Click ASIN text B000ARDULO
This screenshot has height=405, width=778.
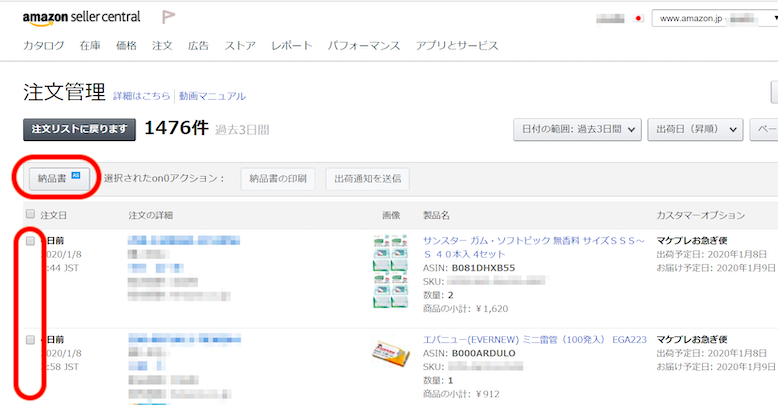[x=483, y=353]
